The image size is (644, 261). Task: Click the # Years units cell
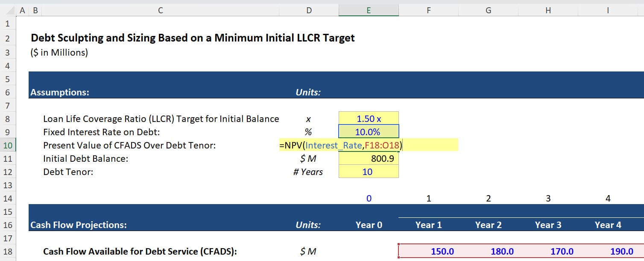click(308, 172)
